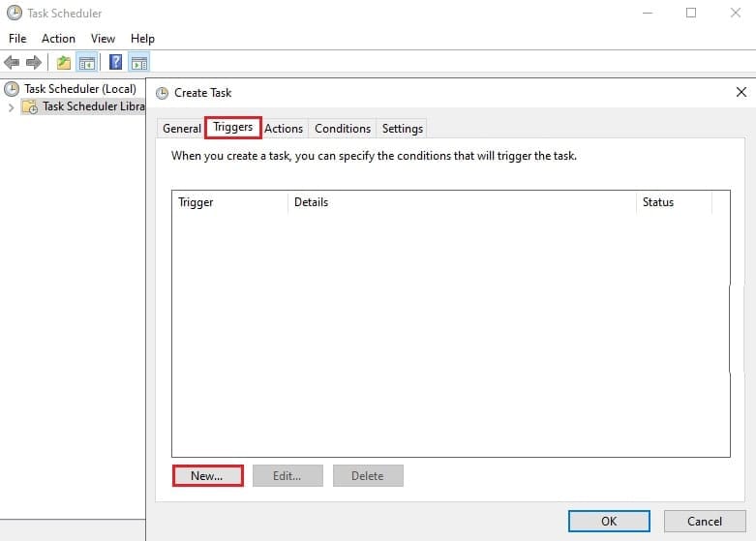
Task: Click the Delete button
Action: pos(368,476)
